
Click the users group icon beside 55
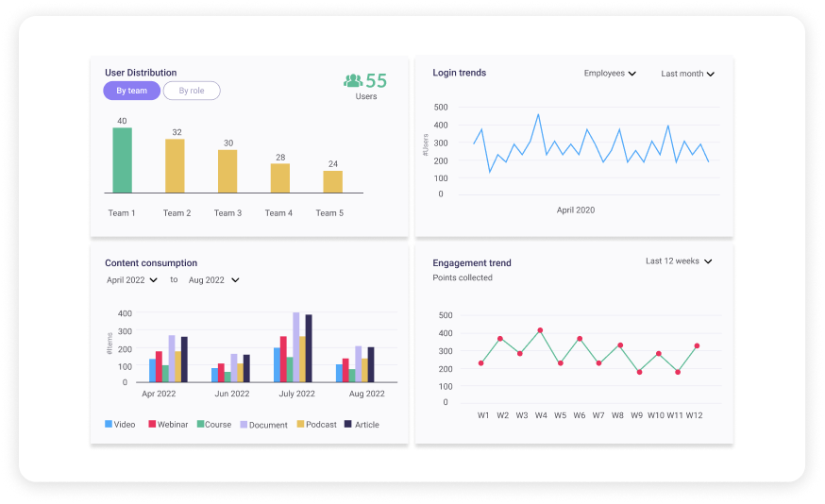353,81
